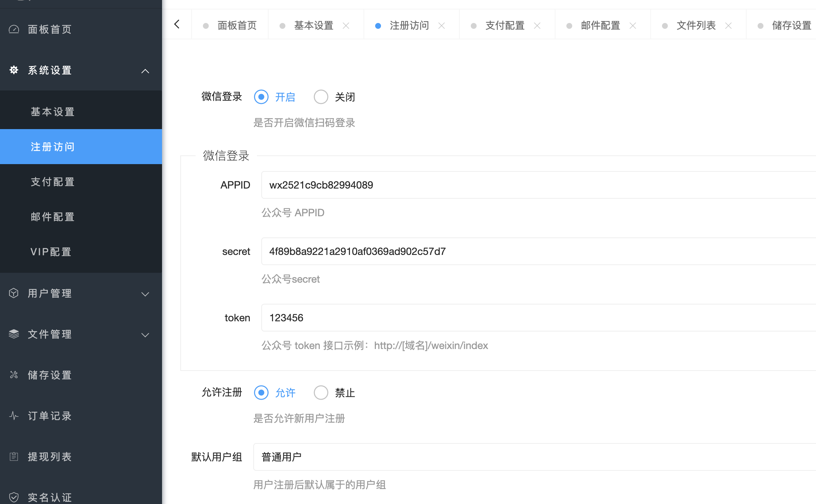Click the dashboard gauge icon beside 面板首页
816x504 pixels.
coord(14,29)
